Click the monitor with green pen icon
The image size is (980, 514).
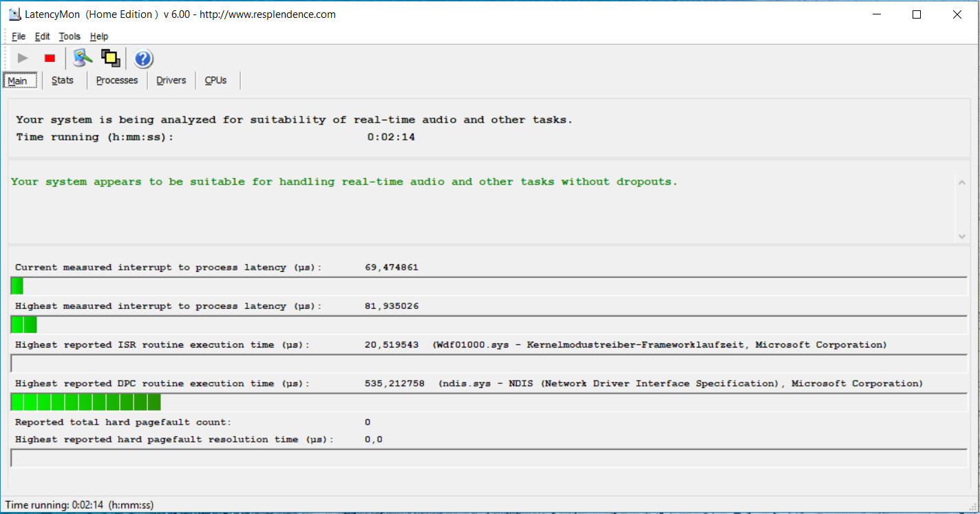[x=83, y=58]
